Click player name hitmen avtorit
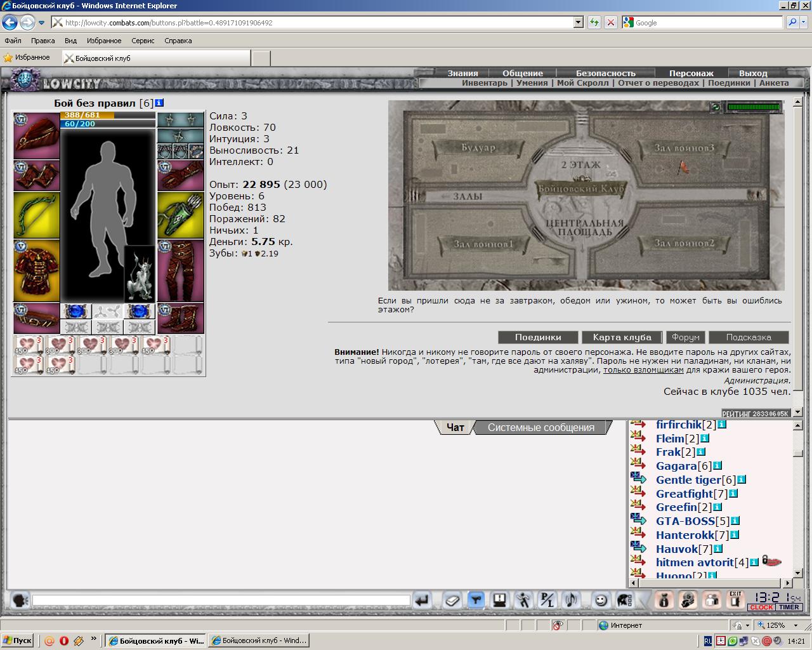The width and height of the screenshot is (812, 650). click(x=694, y=562)
